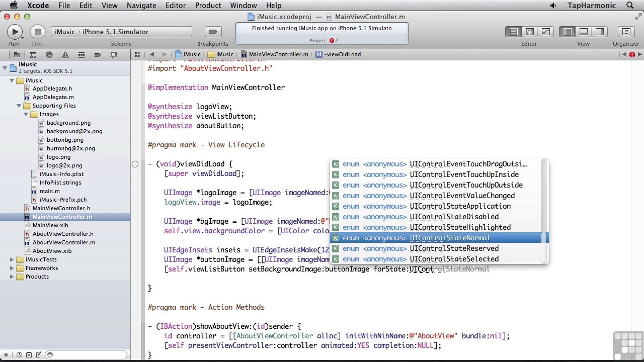The height and width of the screenshot is (362, 644).
Task: Switch to the Standard editor
Action: 514,32
